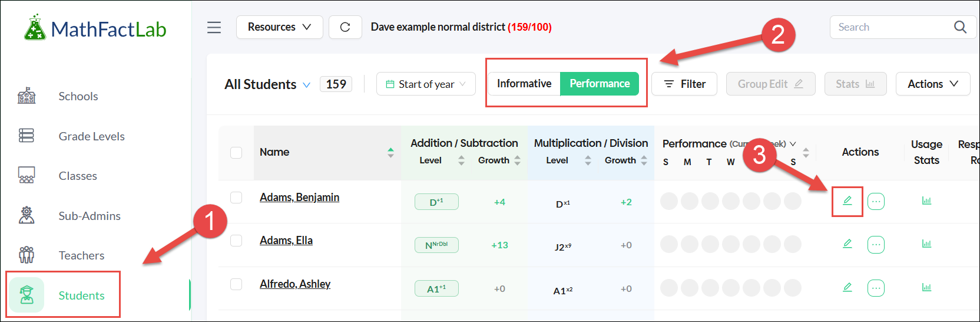Click Alfredo, Ashley's A1+1 level badge
Image resolution: width=980 pixels, height=322 pixels.
point(436,288)
